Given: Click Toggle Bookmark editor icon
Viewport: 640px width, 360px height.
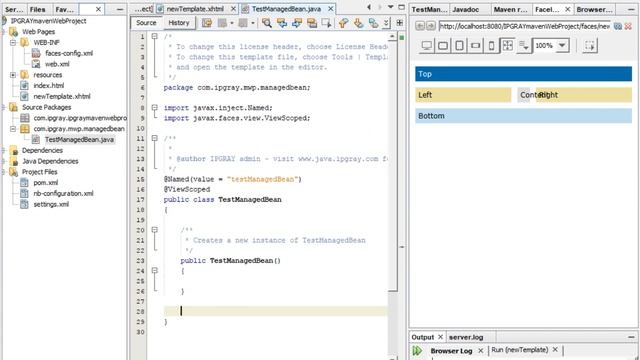Looking at the screenshot, I should pyautogui.click(x=373, y=23).
